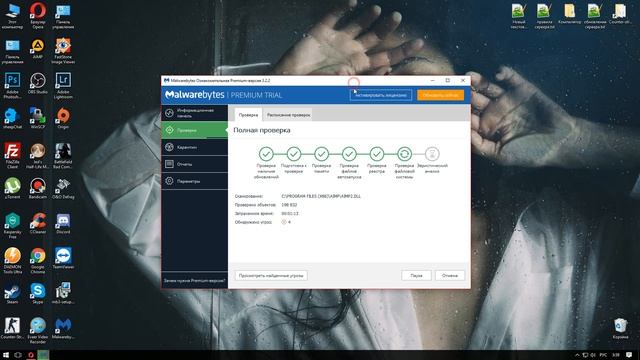The height and width of the screenshot is (360, 640).
Task: Open the Зачем нужна Premium-версия link
Action: coord(194,280)
